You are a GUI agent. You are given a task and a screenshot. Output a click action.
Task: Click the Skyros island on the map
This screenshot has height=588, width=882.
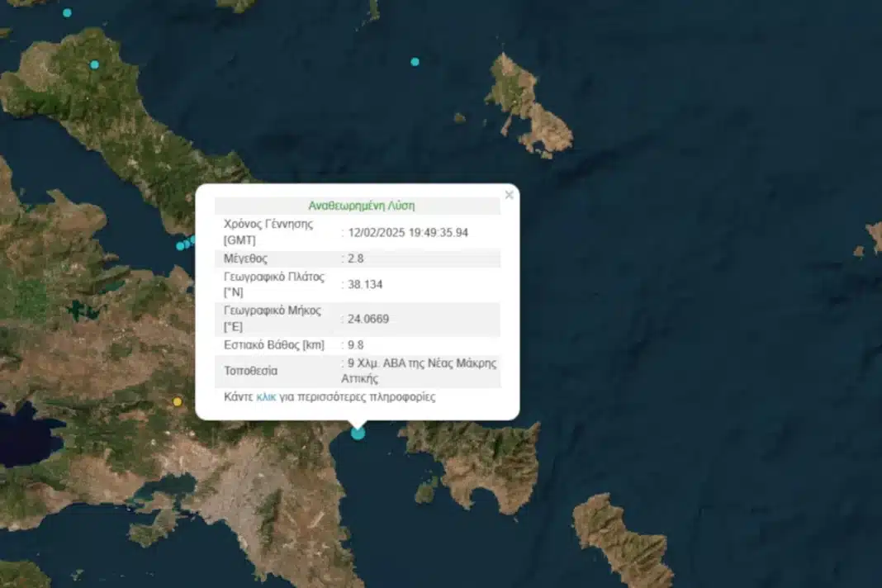click(529, 103)
